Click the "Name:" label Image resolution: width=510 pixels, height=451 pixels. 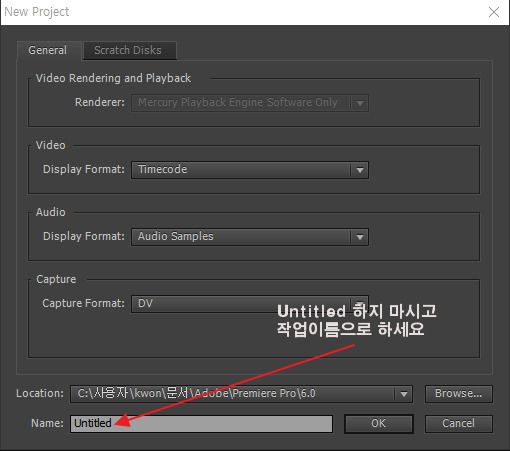coord(47,423)
